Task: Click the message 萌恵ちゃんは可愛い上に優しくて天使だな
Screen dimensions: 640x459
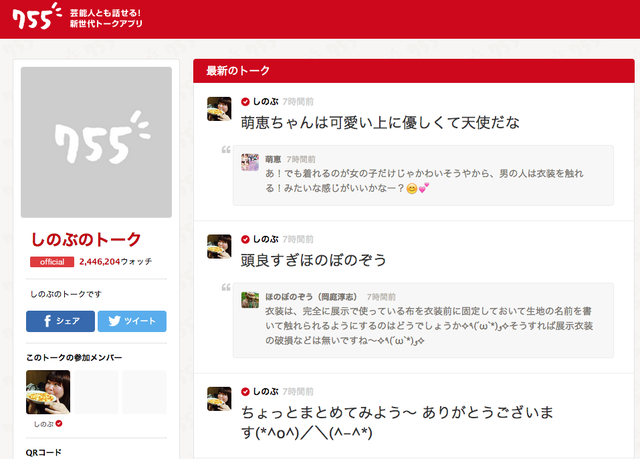Action: tap(380, 122)
